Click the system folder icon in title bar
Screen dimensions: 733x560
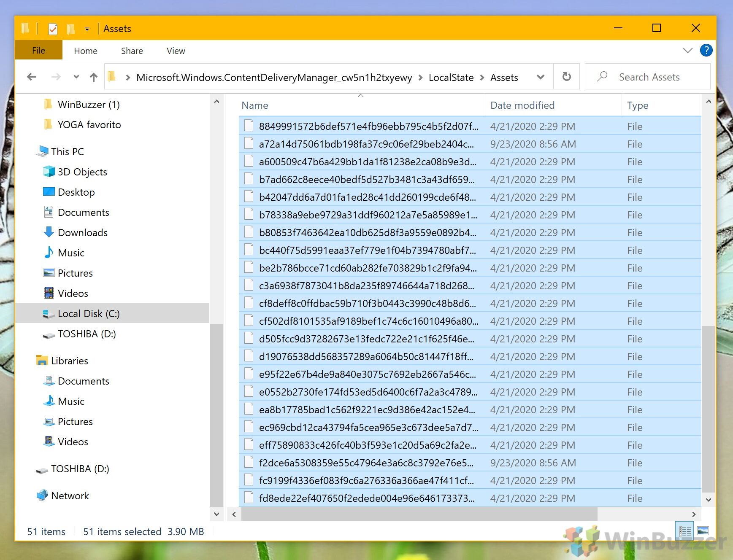[25, 28]
